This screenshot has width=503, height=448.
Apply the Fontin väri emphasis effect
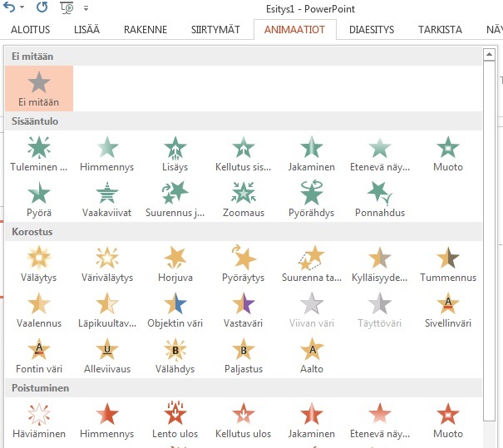[38, 355]
